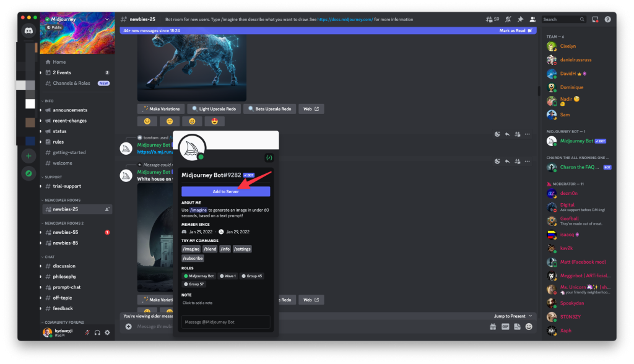The width and height of the screenshot is (634, 364).
Task: Toggle microphone mute in user panel
Action: point(87,332)
